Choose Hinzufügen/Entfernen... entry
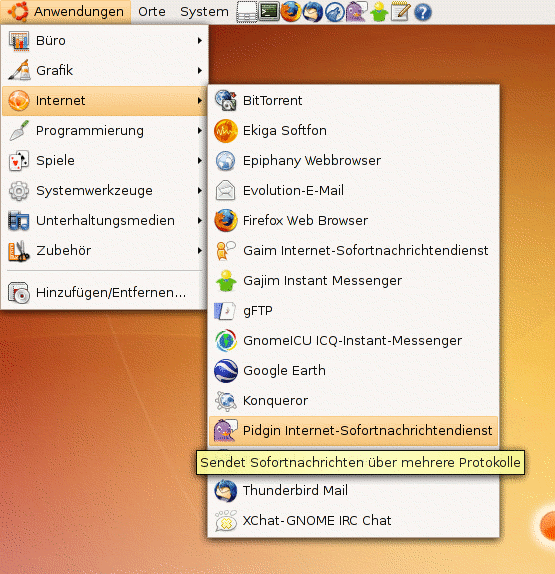The height and width of the screenshot is (574, 555). tap(105, 292)
